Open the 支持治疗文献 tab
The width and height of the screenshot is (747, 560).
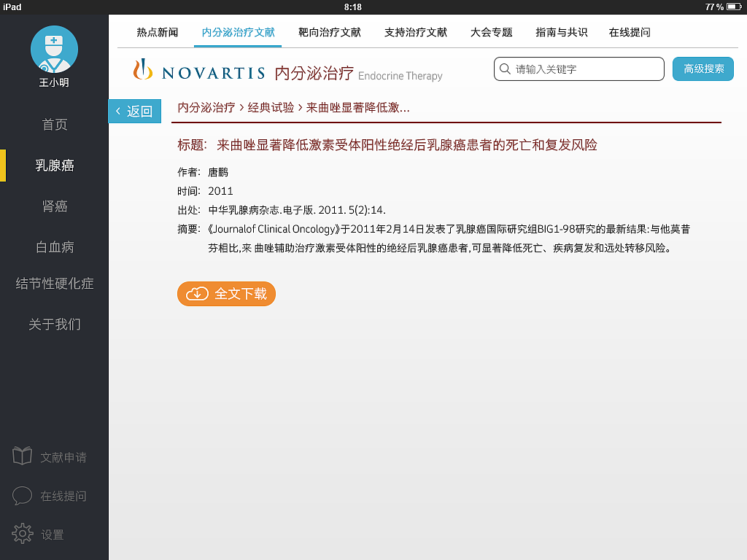(417, 32)
